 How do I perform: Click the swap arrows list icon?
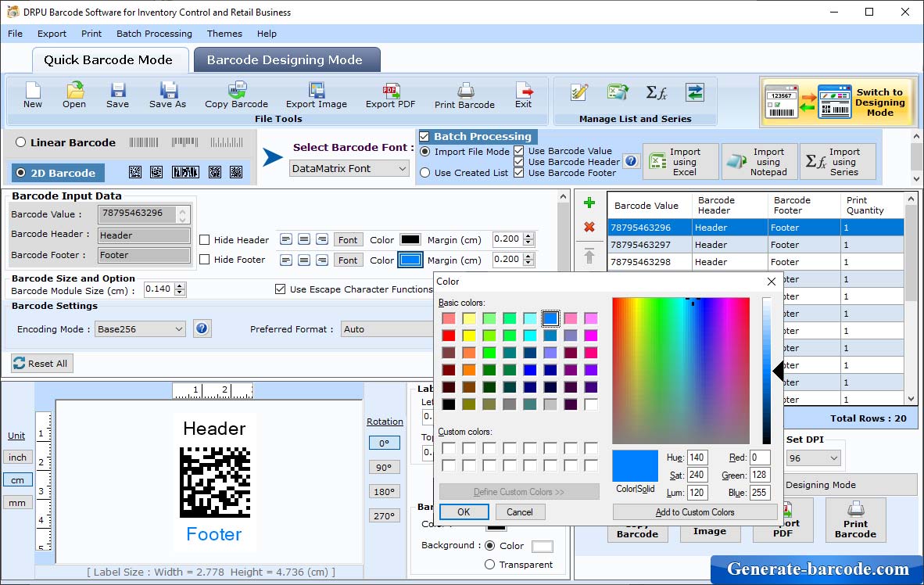[x=695, y=92]
